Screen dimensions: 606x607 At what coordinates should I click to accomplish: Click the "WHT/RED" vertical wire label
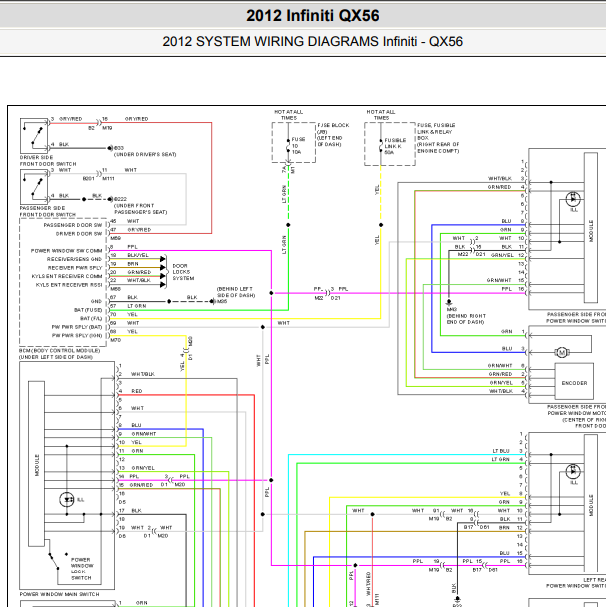tap(368, 584)
